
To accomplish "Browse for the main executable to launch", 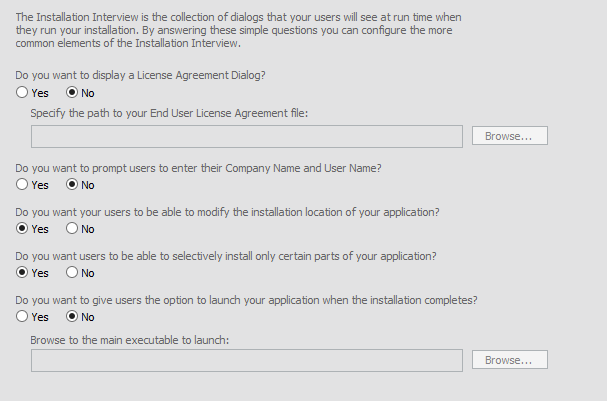I will pos(510,360).
